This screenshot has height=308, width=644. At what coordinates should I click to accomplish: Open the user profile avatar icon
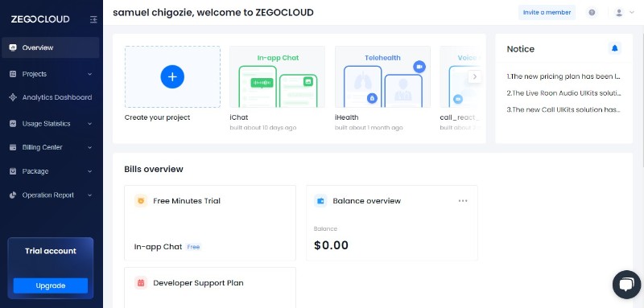tap(619, 13)
